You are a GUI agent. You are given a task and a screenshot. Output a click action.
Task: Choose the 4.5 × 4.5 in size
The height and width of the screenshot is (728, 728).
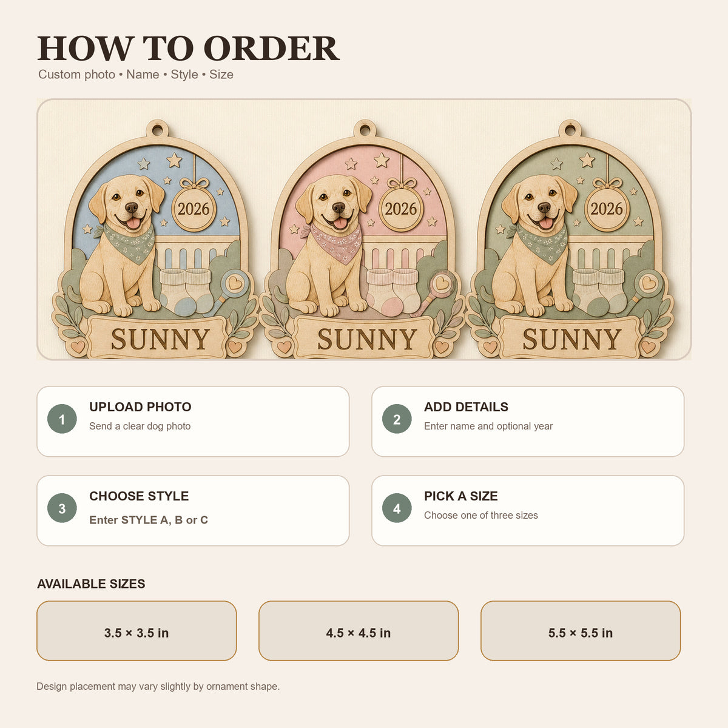tap(359, 631)
